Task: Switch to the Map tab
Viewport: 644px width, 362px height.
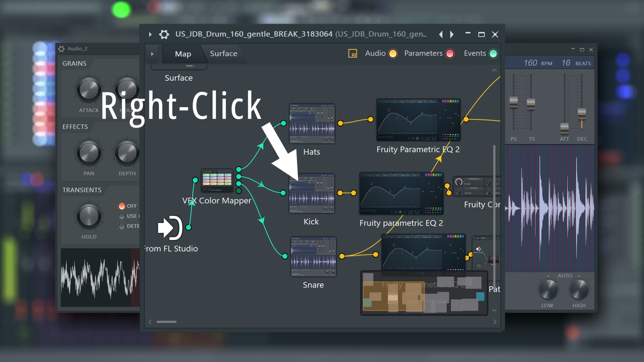Action: pyautogui.click(x=183, y=54)
